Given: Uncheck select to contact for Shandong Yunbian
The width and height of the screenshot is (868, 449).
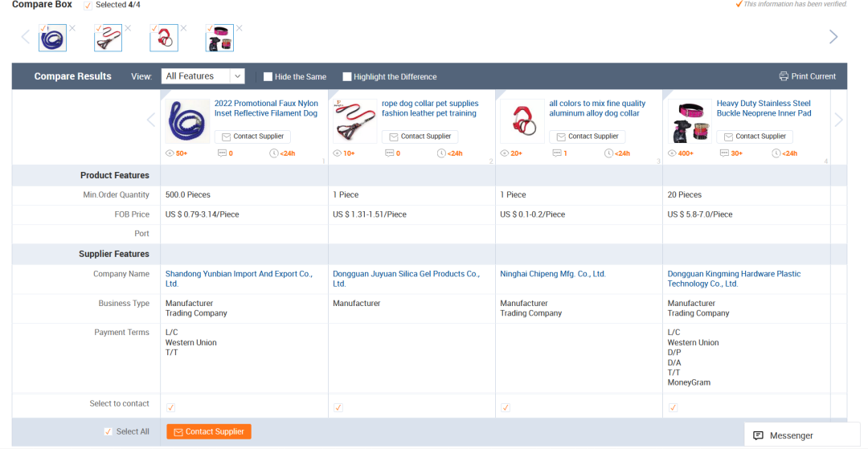Looking at the screenshot, I should click(171, 407).
